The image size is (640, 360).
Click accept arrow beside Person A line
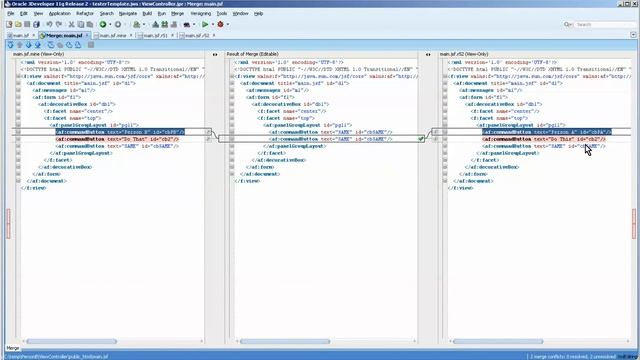pos(436,132)
